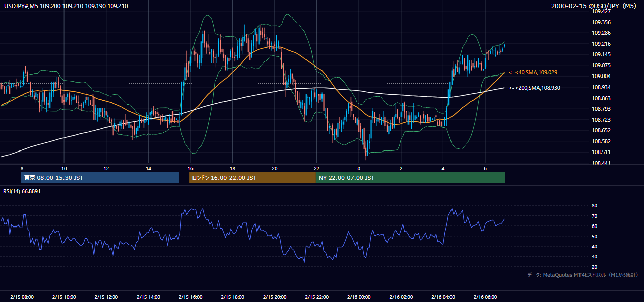Screen dimensions: 644x302
Task: Click price level 109.145 on the axis
Action: [601, 54]
